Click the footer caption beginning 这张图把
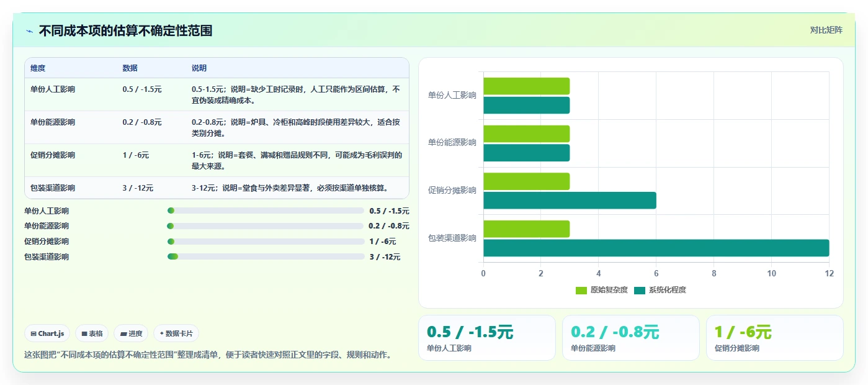This screenshot has height=385, width=868. coord(208,355)
